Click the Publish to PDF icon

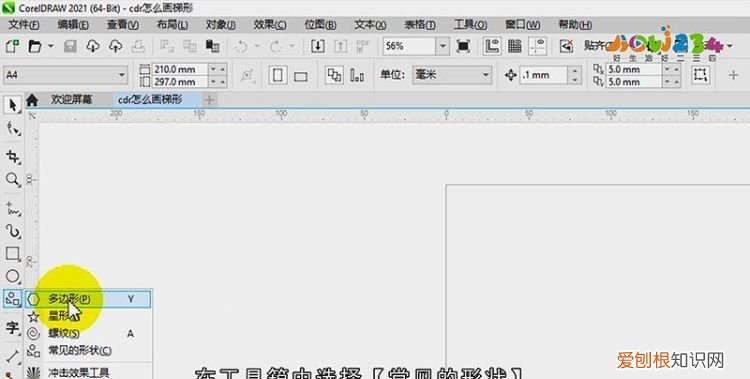(x=363, y=46)
